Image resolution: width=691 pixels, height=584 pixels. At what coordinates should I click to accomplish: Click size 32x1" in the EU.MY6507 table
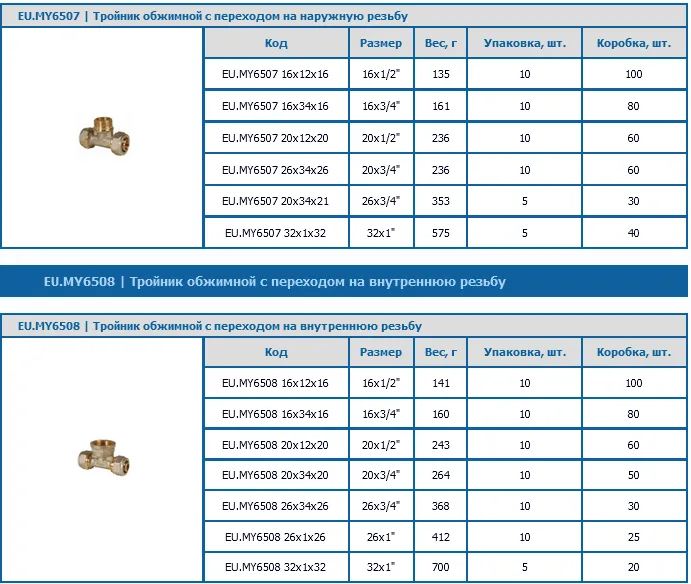pyautogui.click(x=381, y=233)
